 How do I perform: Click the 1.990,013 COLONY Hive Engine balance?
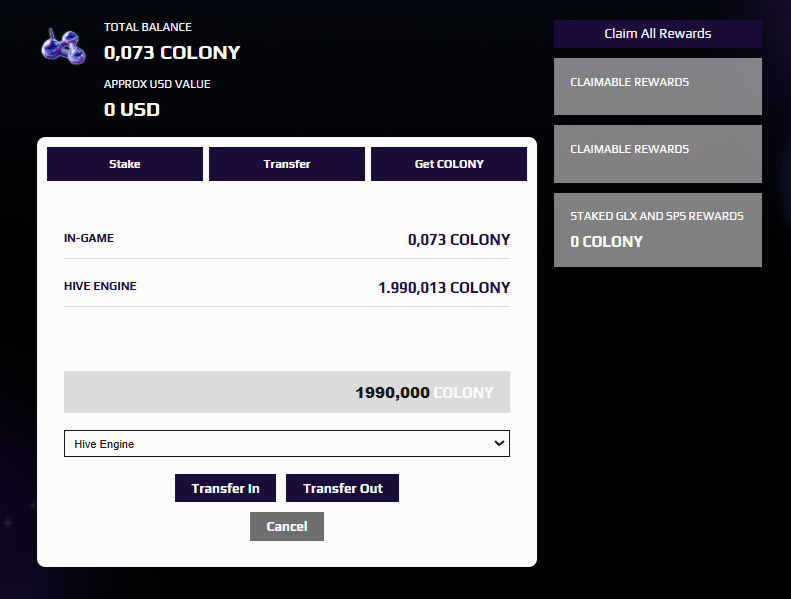point(444,288)
